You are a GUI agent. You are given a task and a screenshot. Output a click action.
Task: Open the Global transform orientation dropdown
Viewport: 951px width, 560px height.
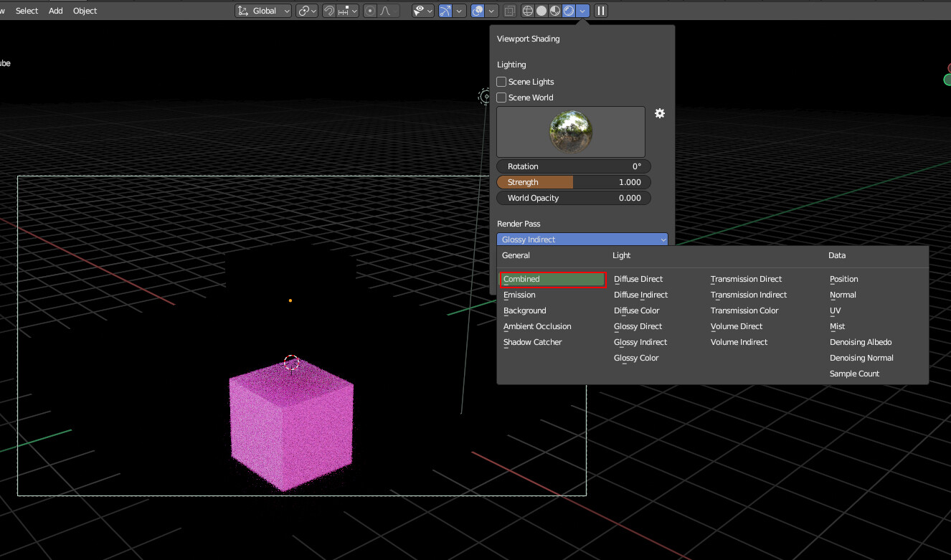[264, 11]
